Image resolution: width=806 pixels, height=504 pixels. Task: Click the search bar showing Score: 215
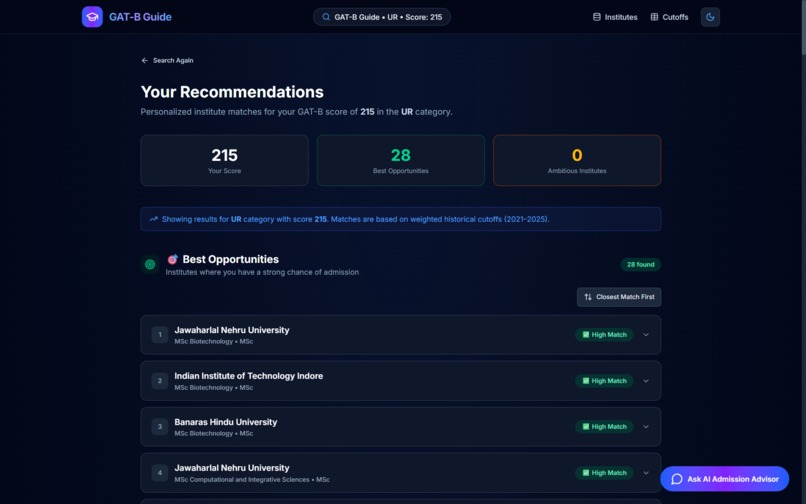pyautogui.click(x=382, y=17)
